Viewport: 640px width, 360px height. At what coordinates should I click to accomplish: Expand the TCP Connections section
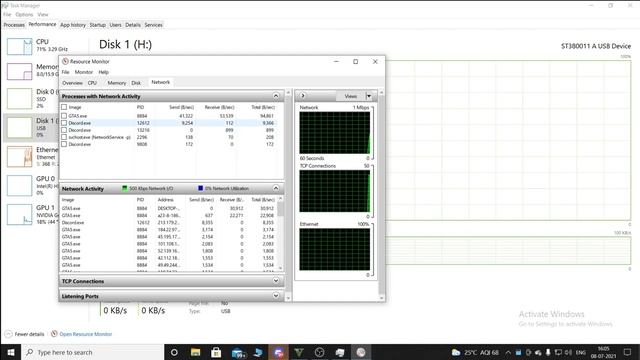(276, 281)
